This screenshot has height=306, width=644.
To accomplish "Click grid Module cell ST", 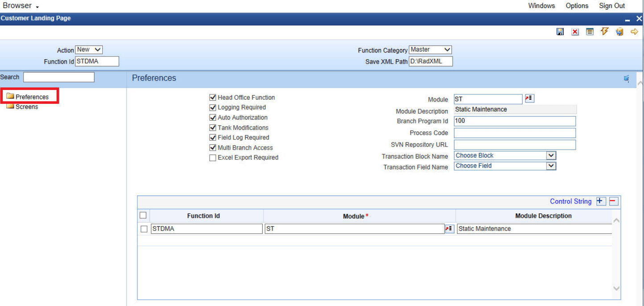I will [355, 229].
